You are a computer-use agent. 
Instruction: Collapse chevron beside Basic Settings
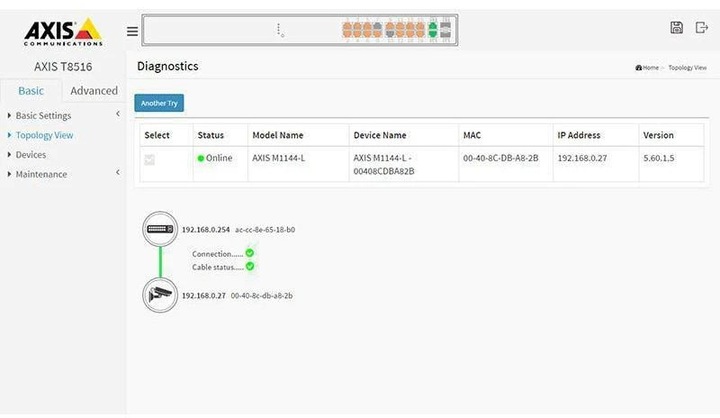click(118, 113)
